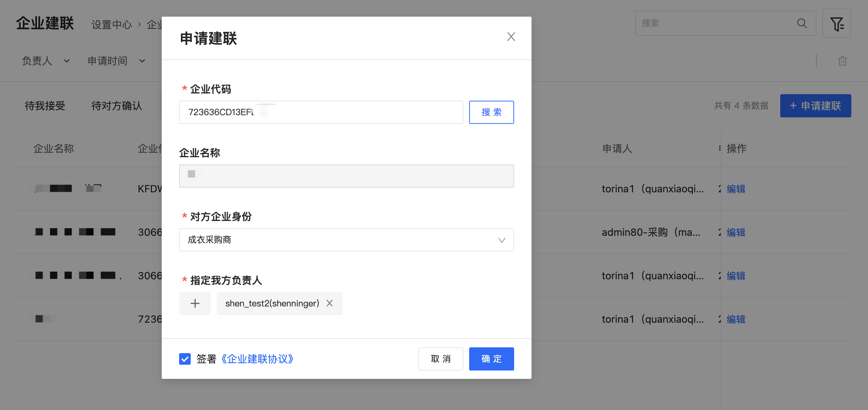The image size is (868, 410).
Task: Uncheck 签署 agreement checkbox
Action: pos(185,359)
